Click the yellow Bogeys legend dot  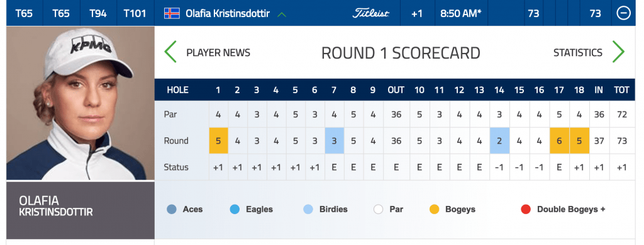tap(434, 210)
